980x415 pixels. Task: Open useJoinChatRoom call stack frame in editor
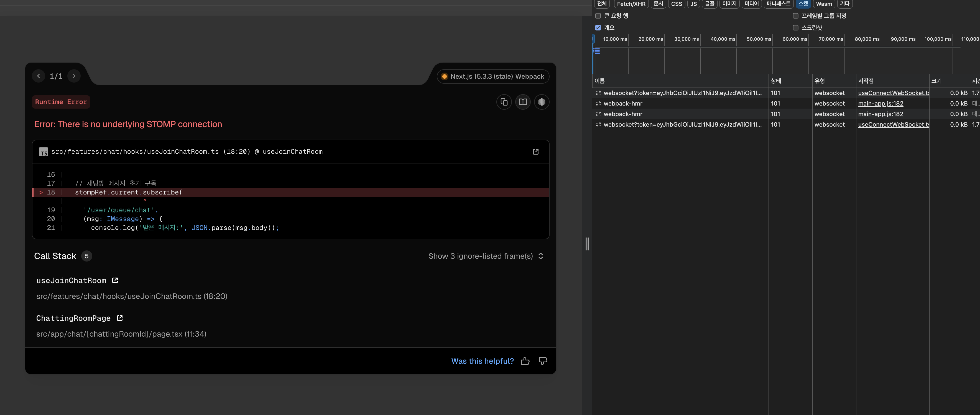(x=115, y=280)
